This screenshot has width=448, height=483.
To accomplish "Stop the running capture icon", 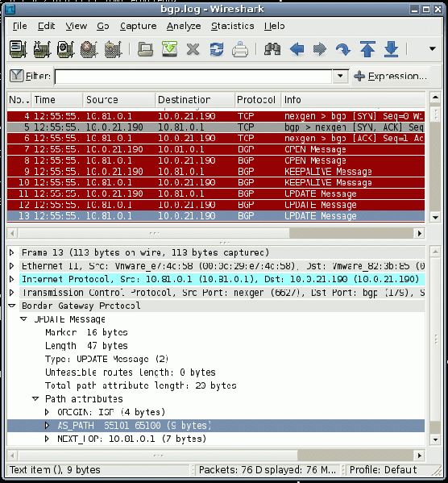I will 89,49.
